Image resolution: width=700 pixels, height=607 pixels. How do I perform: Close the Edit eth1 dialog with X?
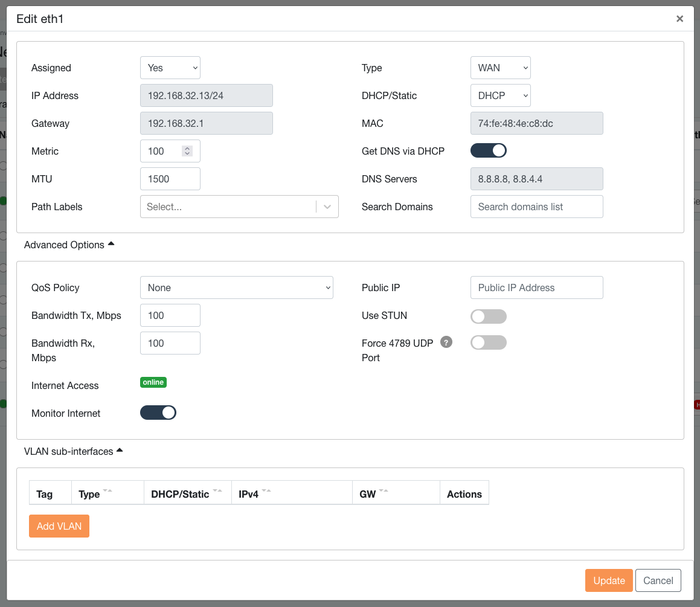679,19
